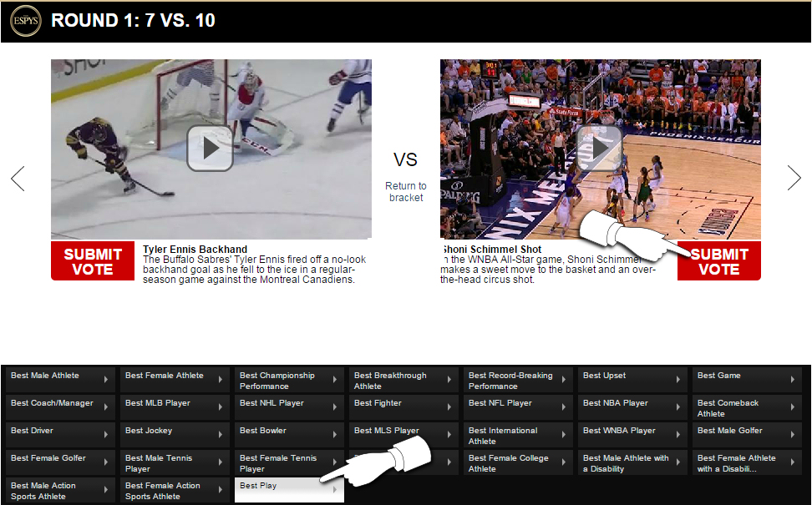Expand the arrow beside Best Game
Screen dimensions: 812x505
tap(792, 379)
